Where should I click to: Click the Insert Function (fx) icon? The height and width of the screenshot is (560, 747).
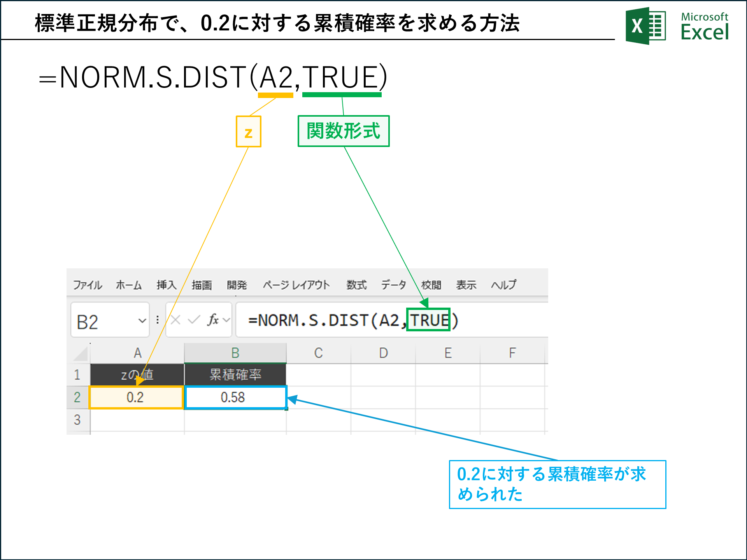pos(213,320)
